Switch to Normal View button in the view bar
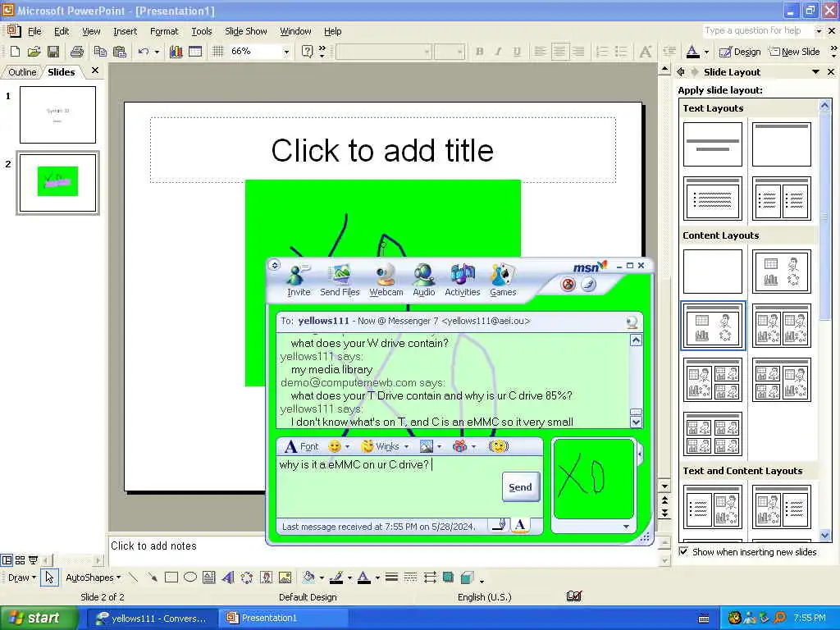The height and width of the screenshot is (630, 840). click(7, 560)
